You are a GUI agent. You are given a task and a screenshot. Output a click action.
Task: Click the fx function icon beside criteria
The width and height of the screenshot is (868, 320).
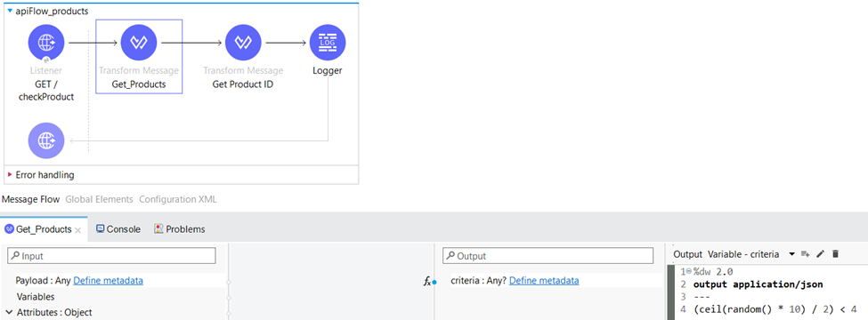pyautogui.click(x=427, y=281)
